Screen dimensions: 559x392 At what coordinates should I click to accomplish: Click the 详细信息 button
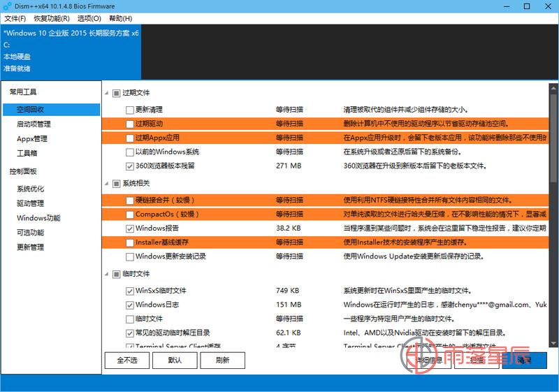429,361
